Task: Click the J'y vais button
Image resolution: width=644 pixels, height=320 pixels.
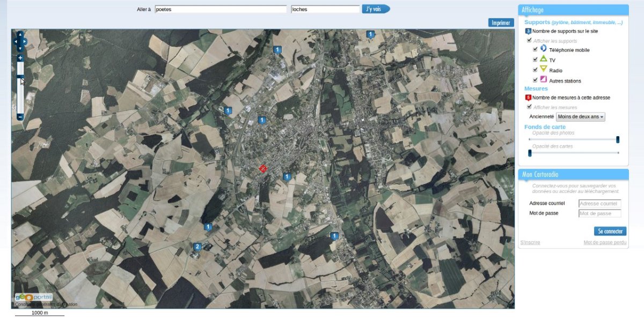Action: coord(375,9)
